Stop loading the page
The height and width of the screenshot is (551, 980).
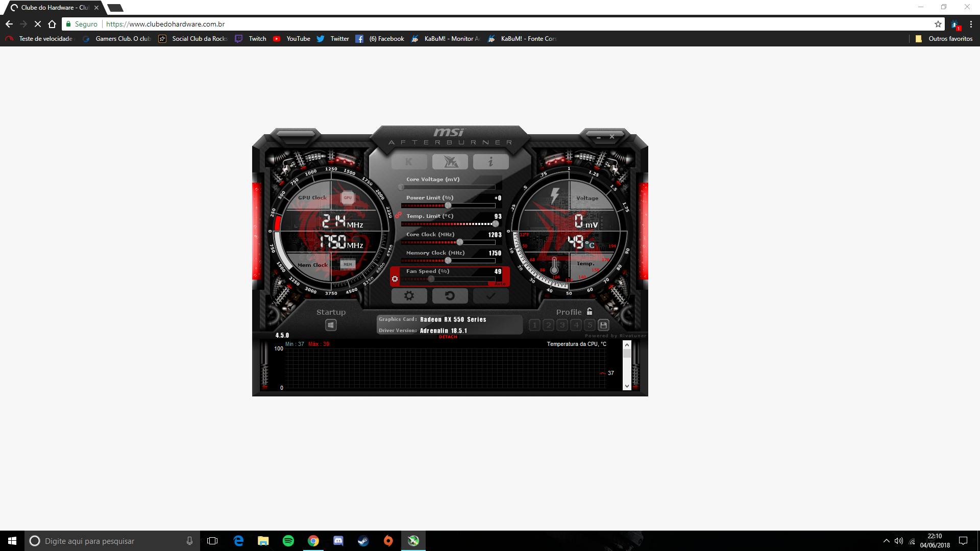coord(37,24)
